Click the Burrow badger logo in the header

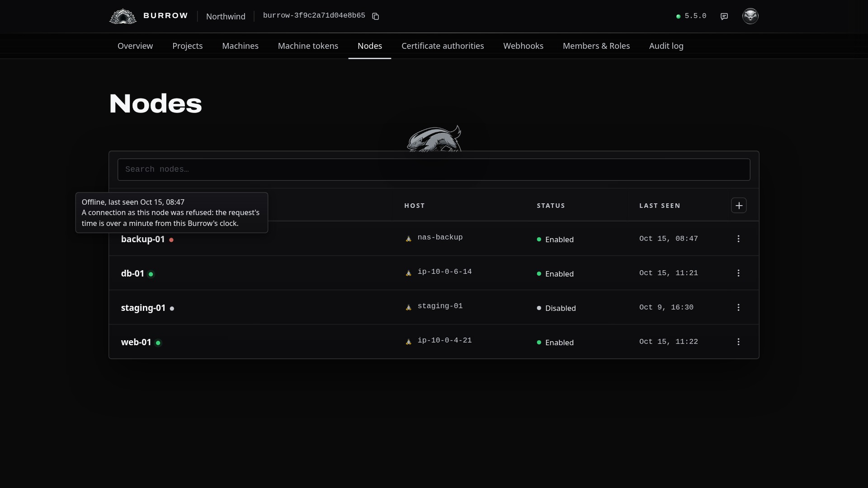123,16
